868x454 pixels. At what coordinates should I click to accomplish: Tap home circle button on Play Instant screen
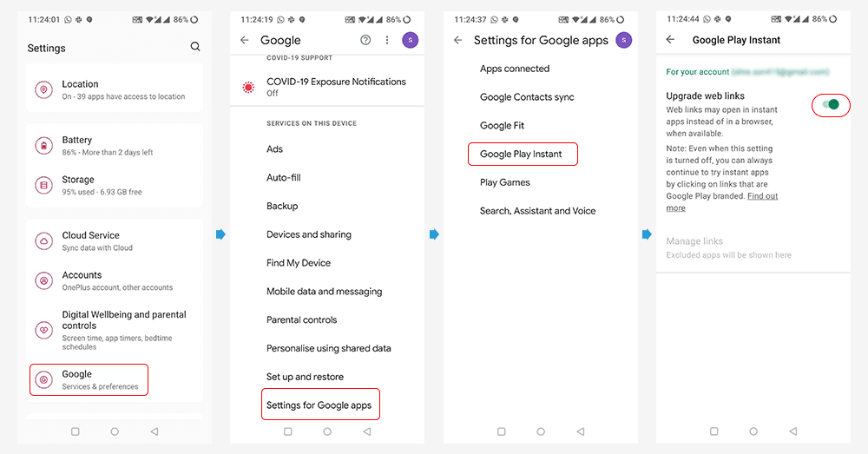pyautogui.click(x=753, y=431)
